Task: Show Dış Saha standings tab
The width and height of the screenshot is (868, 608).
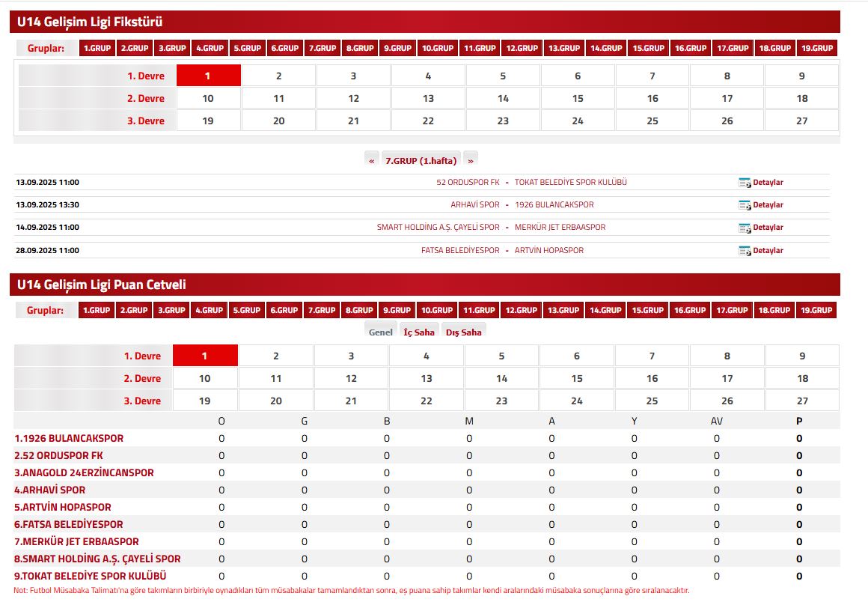Action: pos(464,332)
